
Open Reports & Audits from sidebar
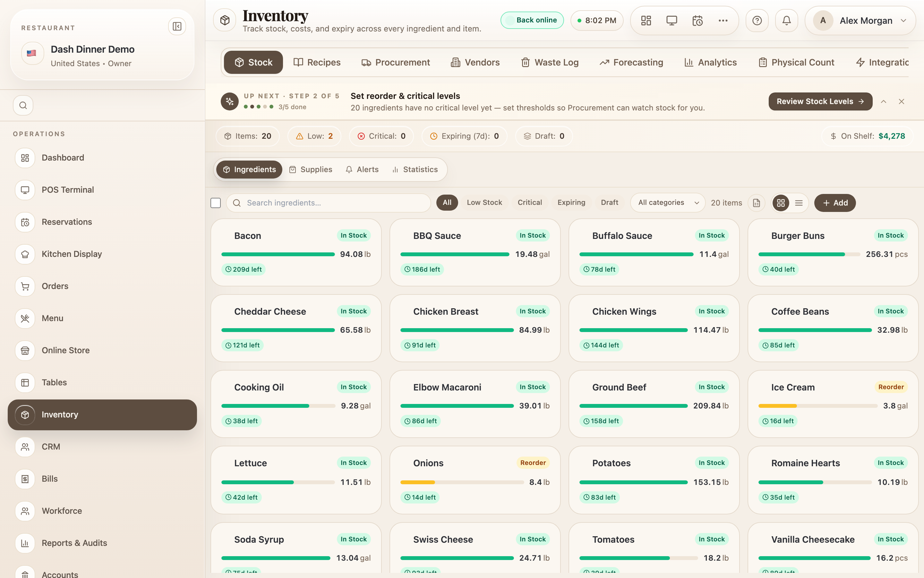coord(102,543)
